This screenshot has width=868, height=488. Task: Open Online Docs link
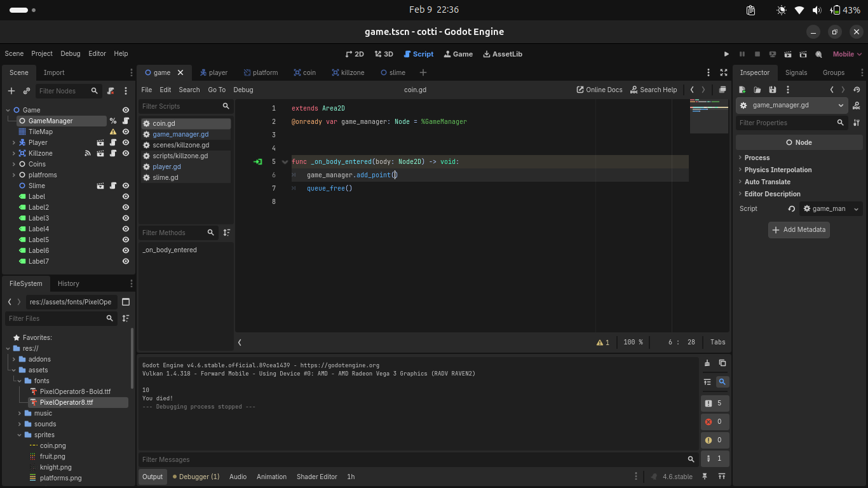click(599, 90)
